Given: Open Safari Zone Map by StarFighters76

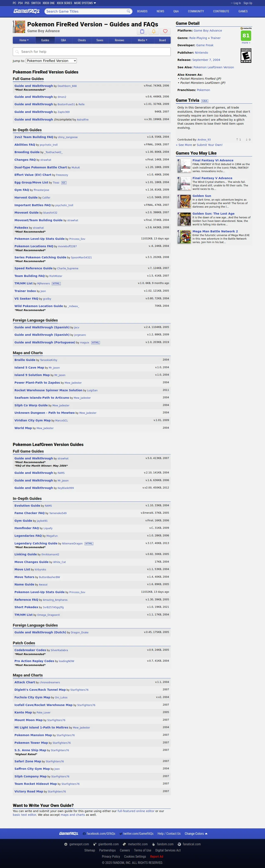Looking at the screenshot, I should (28, 762).
